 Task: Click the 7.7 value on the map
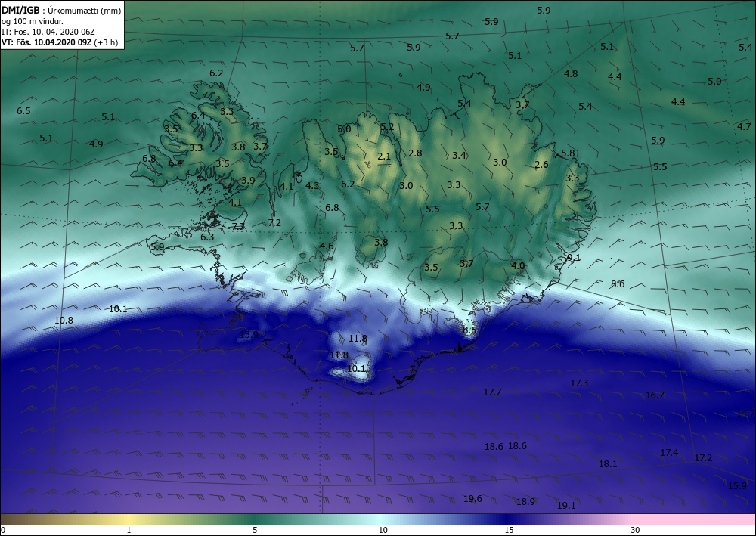coord(238,226)
